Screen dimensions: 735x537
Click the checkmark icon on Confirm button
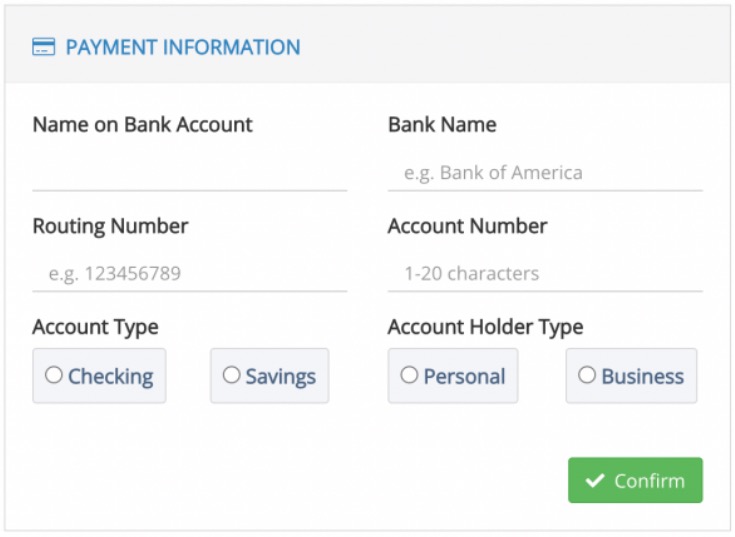594,480
